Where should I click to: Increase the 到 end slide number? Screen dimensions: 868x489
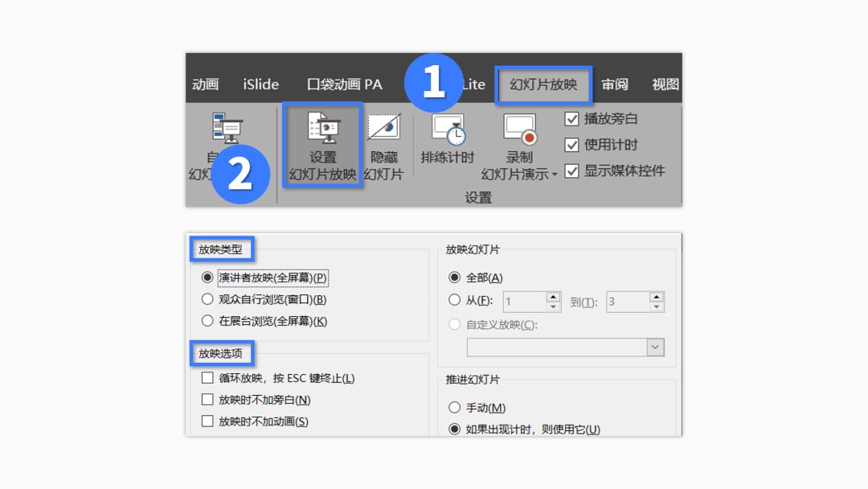coord(657,298)
